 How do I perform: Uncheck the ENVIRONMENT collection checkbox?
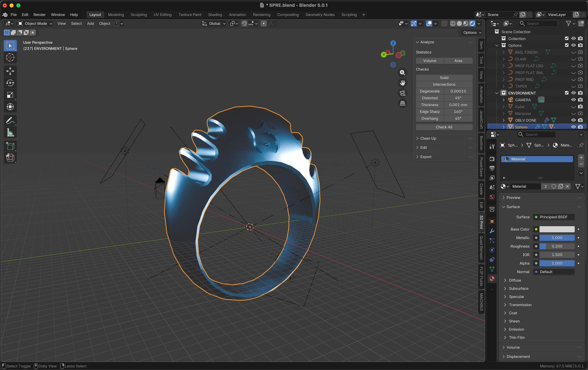(x=566, y=93)
